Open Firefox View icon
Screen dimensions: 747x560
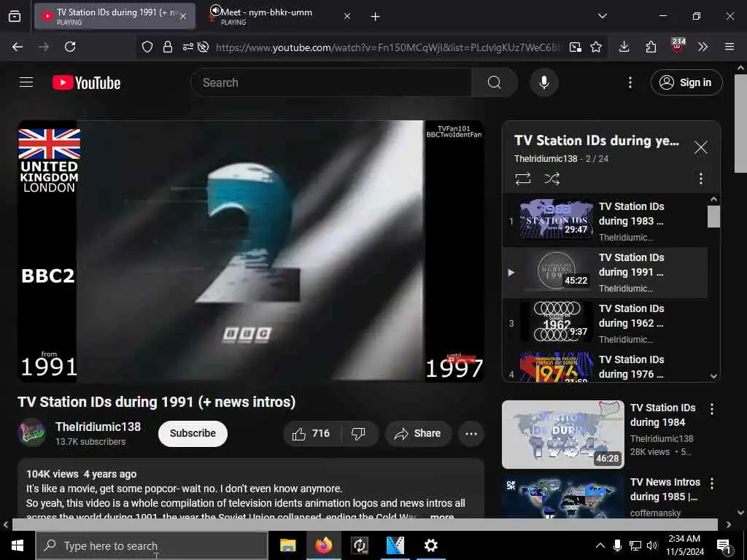15,16
